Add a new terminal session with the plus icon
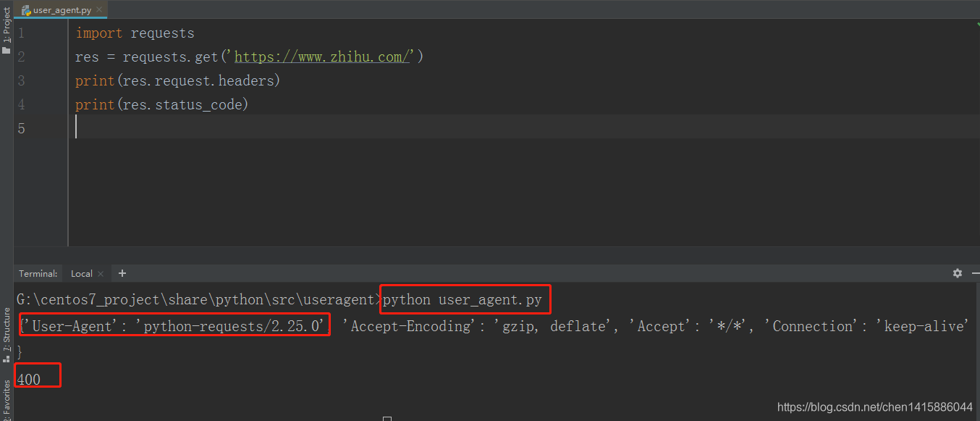Screen dimensions: 980x421 coord(122,273)
